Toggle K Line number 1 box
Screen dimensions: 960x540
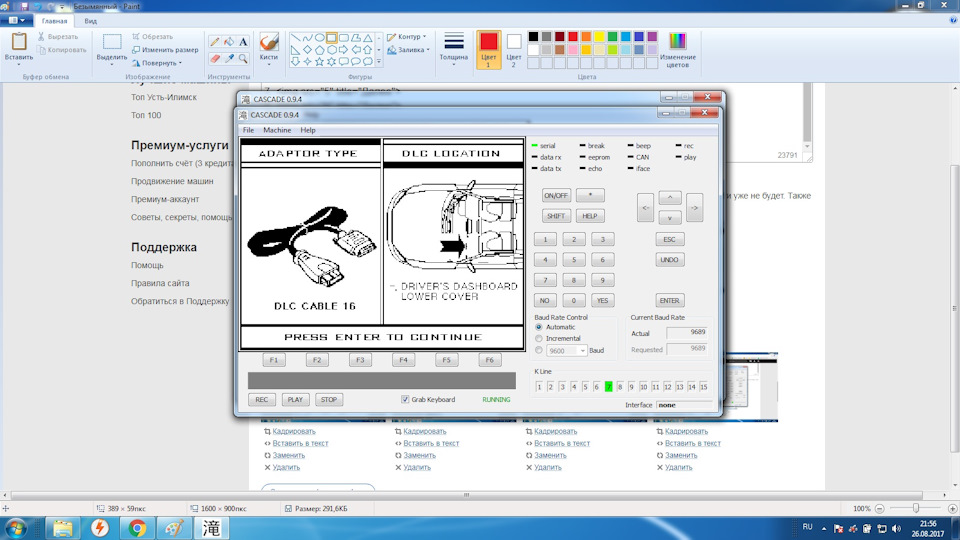[539, 386]
